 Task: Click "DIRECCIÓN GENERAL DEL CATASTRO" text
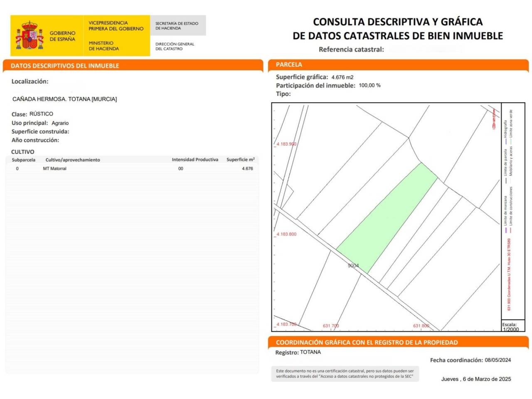click(x=175, y=46)
